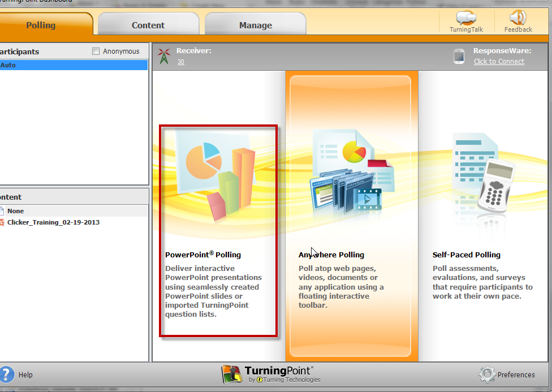
Task: Click the TurningPoint logo in the footer
Action: [271, 374]
